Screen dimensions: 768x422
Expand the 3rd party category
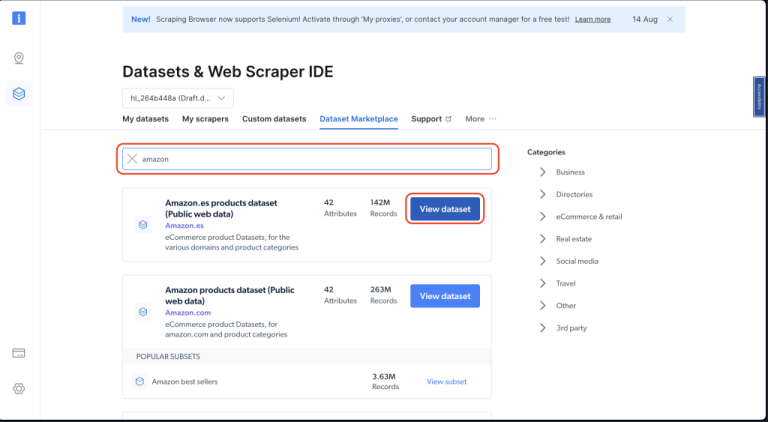click(543, 327)
